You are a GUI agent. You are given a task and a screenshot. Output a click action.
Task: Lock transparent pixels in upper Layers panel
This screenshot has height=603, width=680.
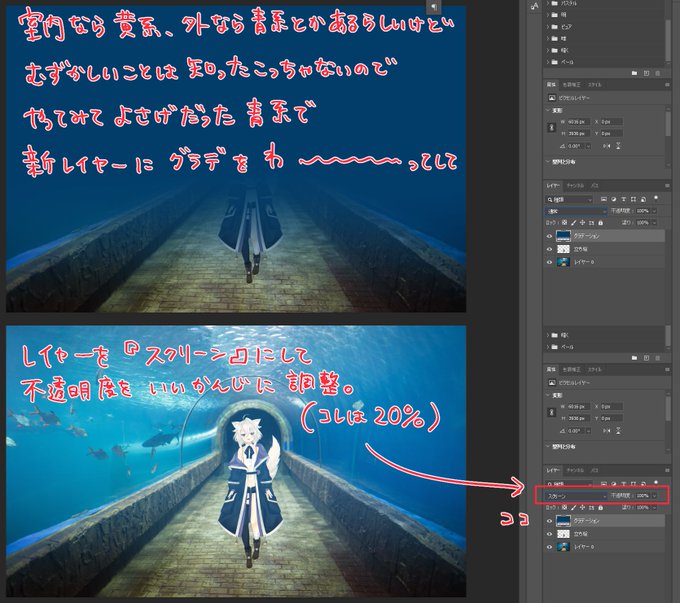pos(564,223)
